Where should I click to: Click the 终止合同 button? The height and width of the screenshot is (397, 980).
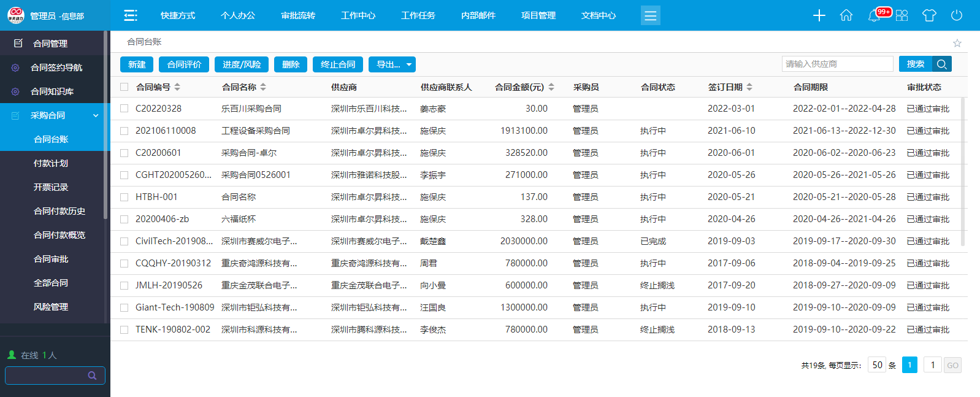coord(338,64)
